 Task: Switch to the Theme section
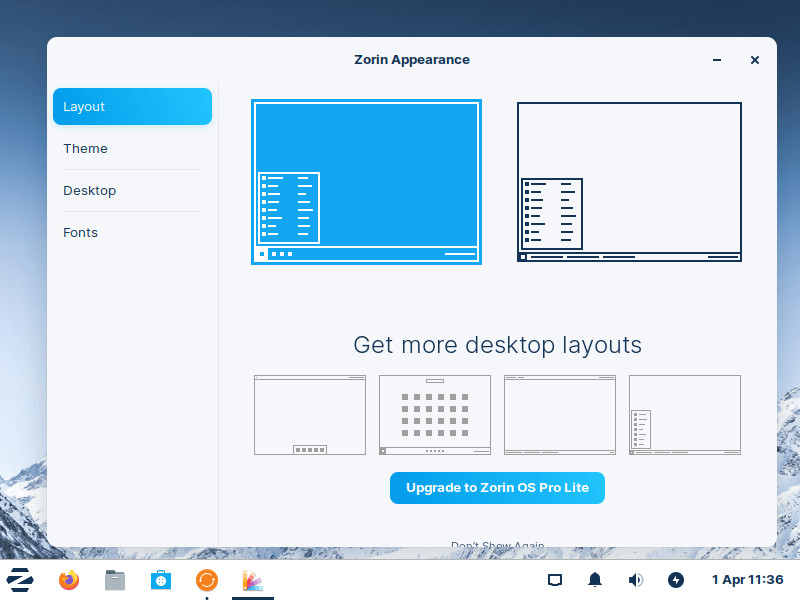(x=132, y=148)
